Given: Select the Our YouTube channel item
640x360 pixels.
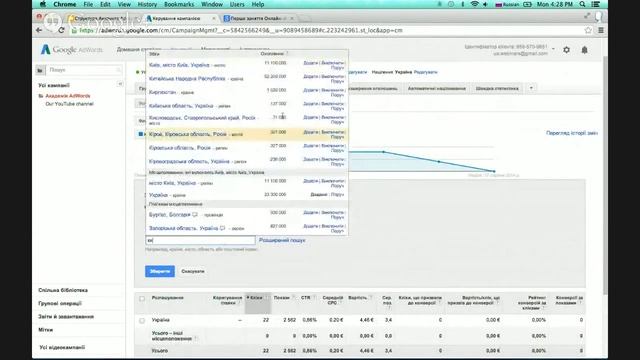Looking at the screenshot, I should (x=69, y=104).
